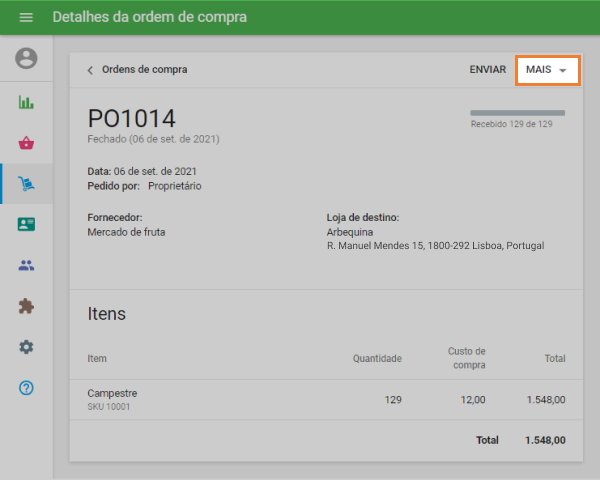This screenshot has width=600, height=480.
Task: Open Help question mark icon
Action: pyautogui.click(x=26, y=388)
